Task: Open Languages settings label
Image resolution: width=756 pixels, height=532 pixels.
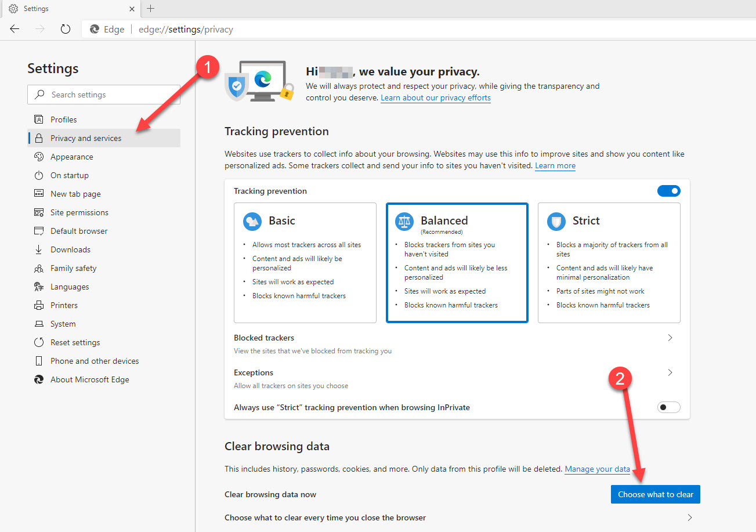Action: pyautogui.click(x=70, y=287)
